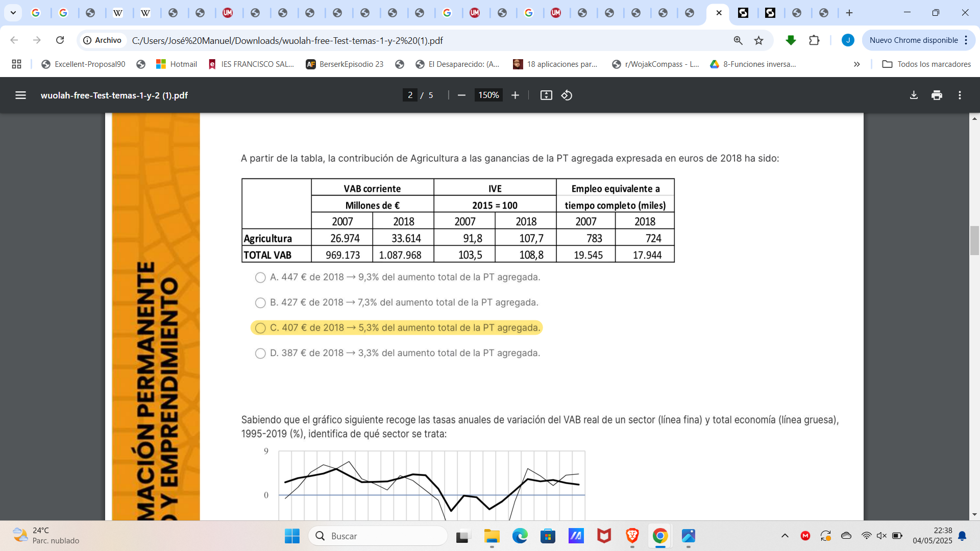Screen dimensions: 980x551
Task: Expand the bookmarks overflow chevron
Action: (856, 64)
